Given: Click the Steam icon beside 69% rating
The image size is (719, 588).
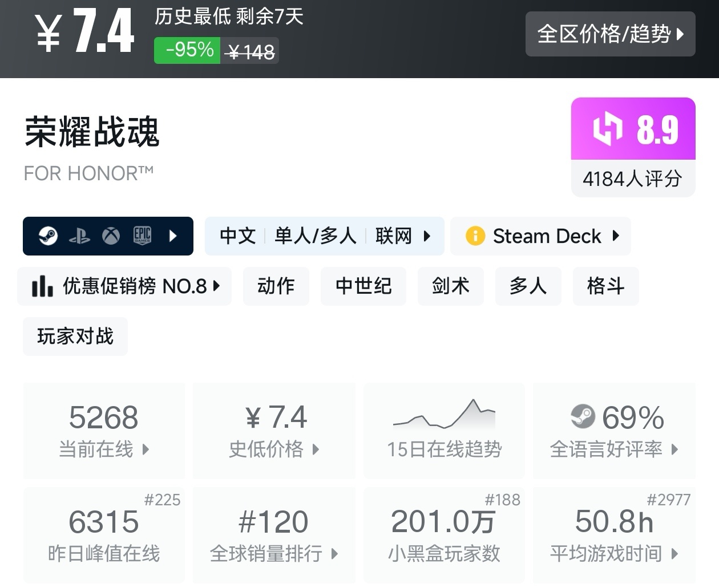Looking at the screenshot, I should [x=583, y=416].
